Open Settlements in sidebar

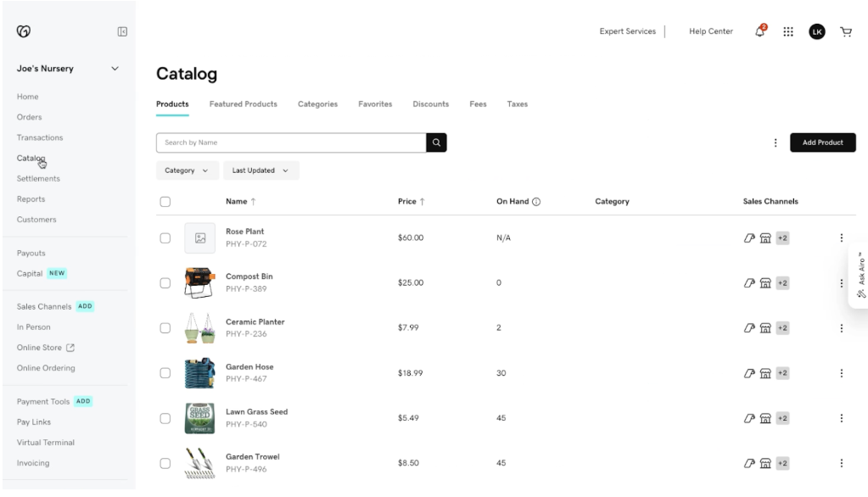tap(38, 179)
